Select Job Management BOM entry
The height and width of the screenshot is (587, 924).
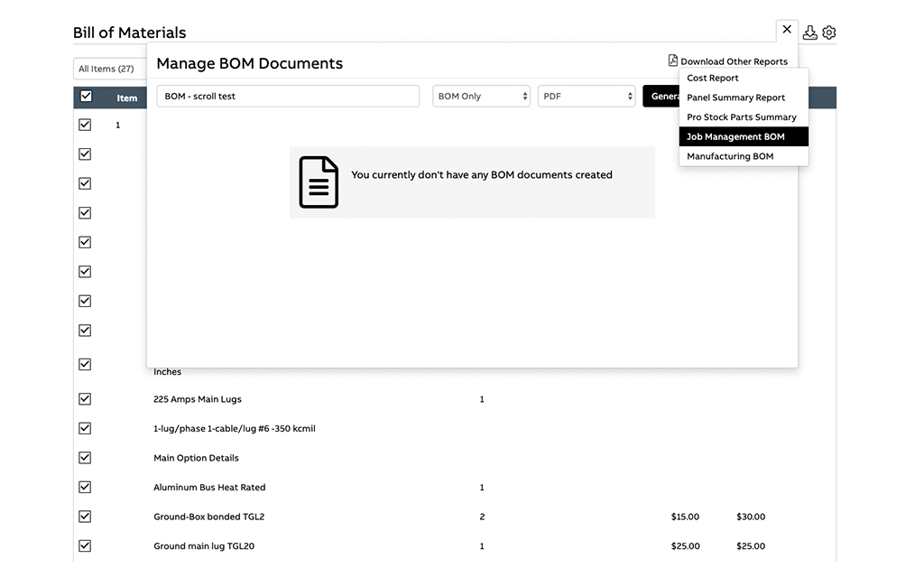[744, 136]
